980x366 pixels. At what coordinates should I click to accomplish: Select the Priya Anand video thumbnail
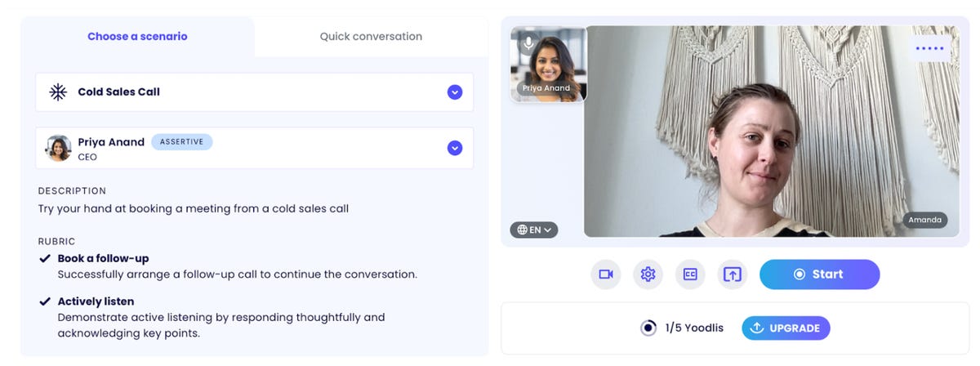tap(548, 64)
